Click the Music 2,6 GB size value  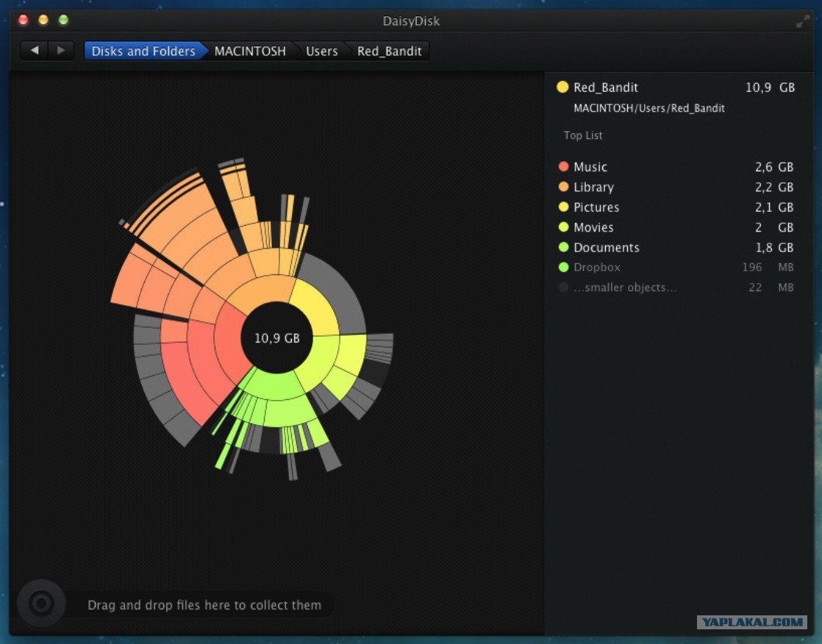773,167
